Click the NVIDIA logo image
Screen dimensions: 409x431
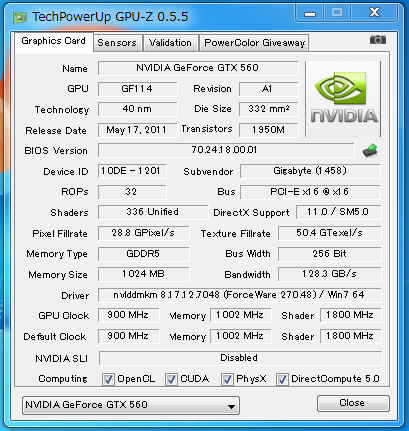[x=343, y=99]
